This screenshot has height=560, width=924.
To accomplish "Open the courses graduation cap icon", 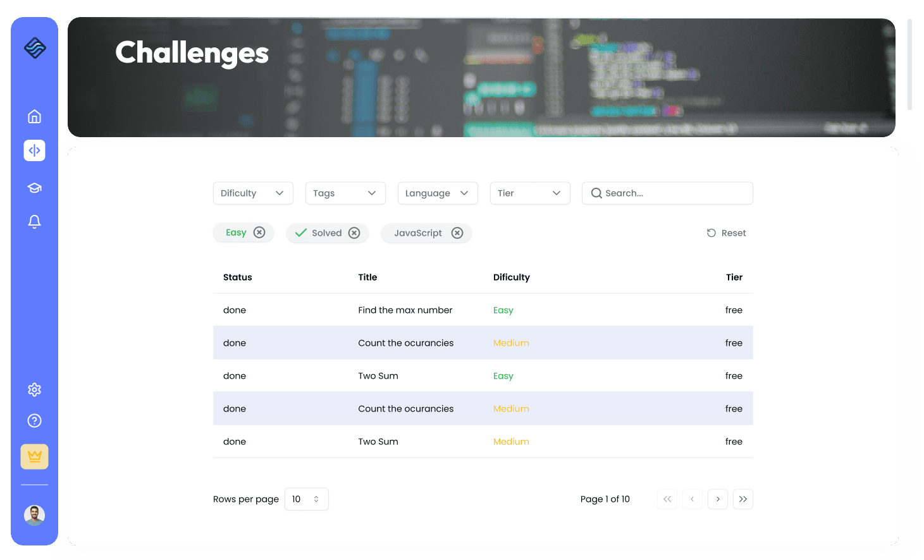I will tap(34, 187).
